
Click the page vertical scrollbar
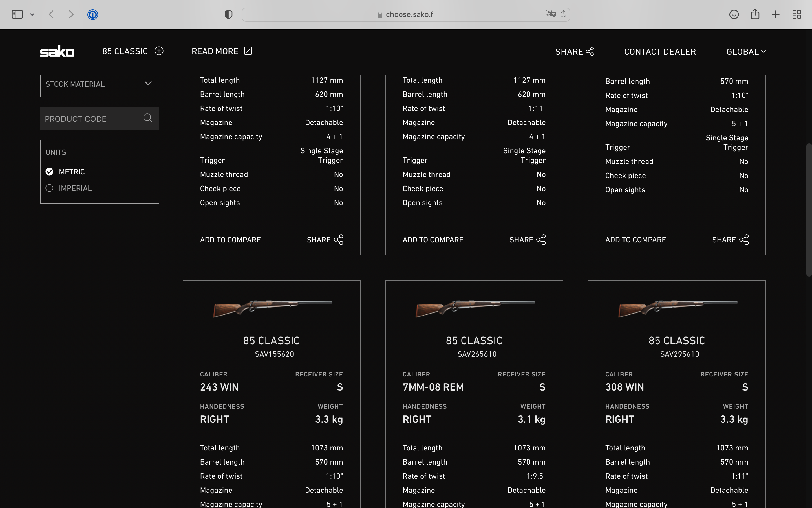[809, 210]
